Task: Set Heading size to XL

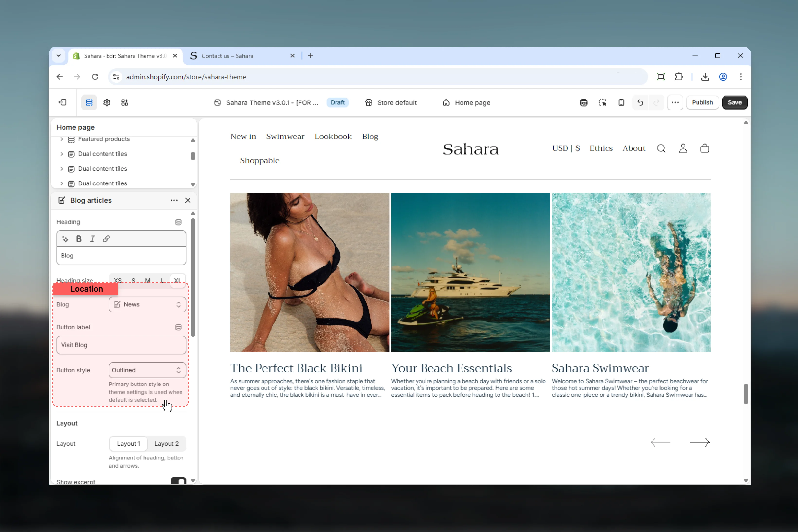Action: coord(177,281)
